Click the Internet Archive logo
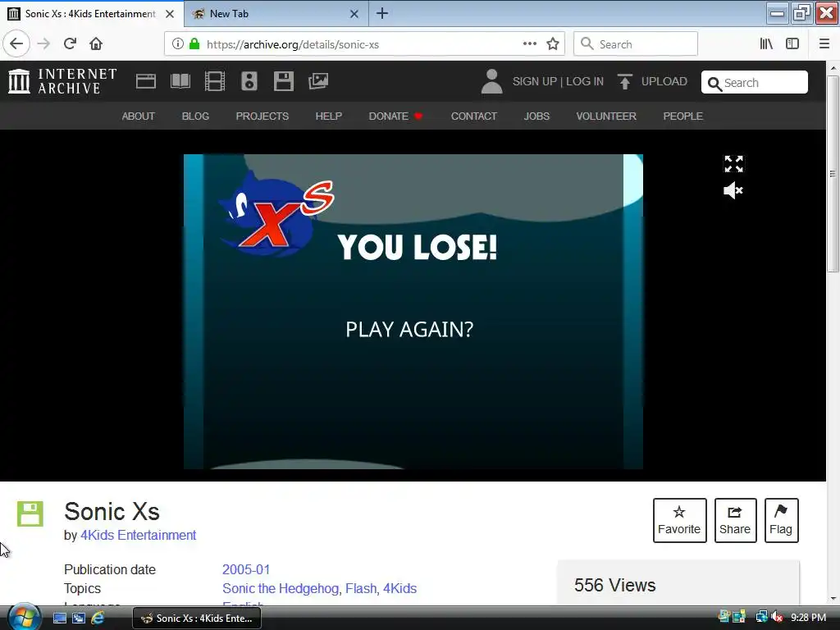This screenshot has height=630, width=840. coord(62,81)
